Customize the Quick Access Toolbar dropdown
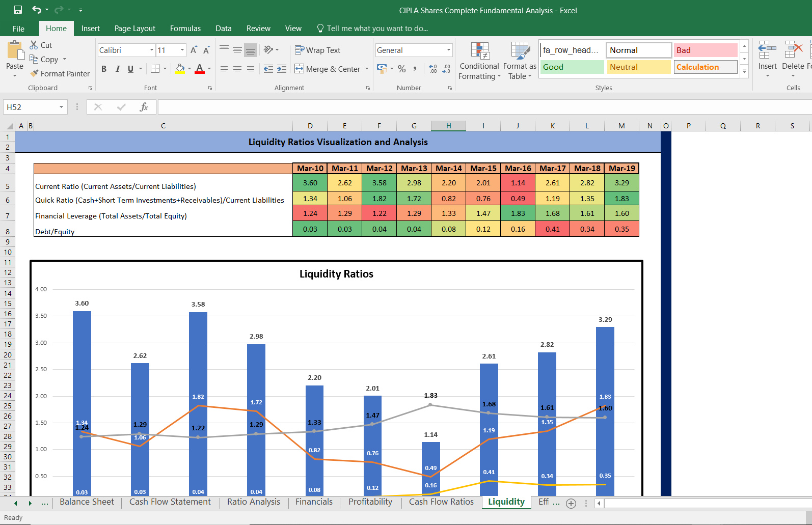Screen dimensions: 812x525 click(x=80, y=10)
